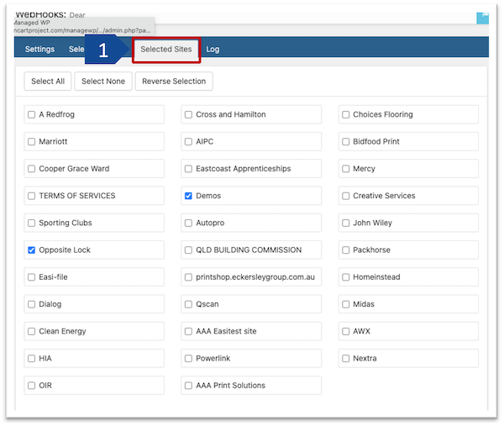Enable the Dialog checkbox
Viewport: 504px width, 426px height.
[32, 304]
